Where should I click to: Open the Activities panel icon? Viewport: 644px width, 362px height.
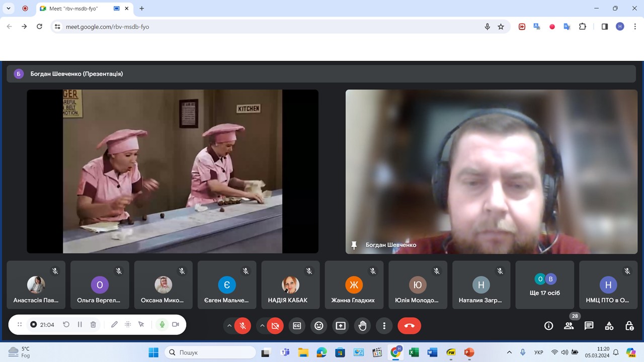coord(609,326)
